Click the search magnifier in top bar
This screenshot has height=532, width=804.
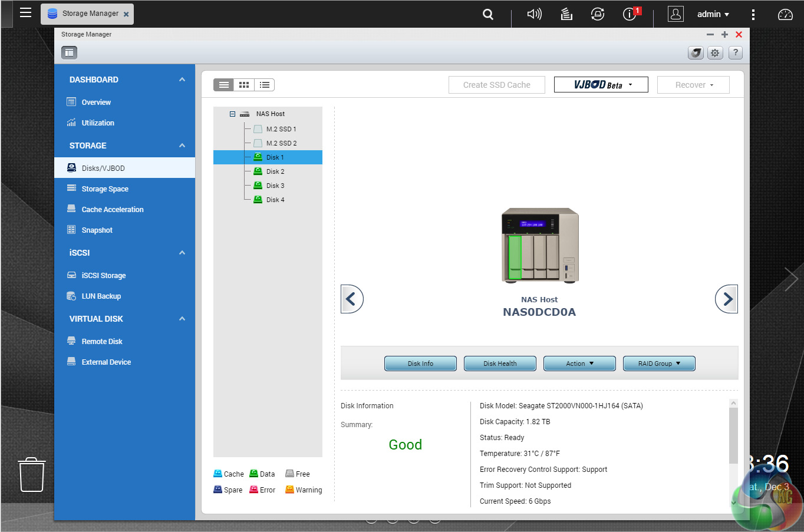pyautogui.click(x=488, y=14)
